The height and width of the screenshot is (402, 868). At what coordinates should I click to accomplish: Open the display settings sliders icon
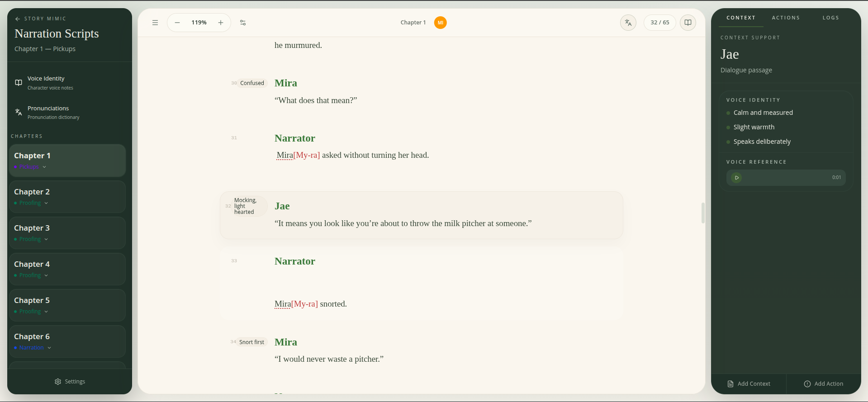(243, 23)
